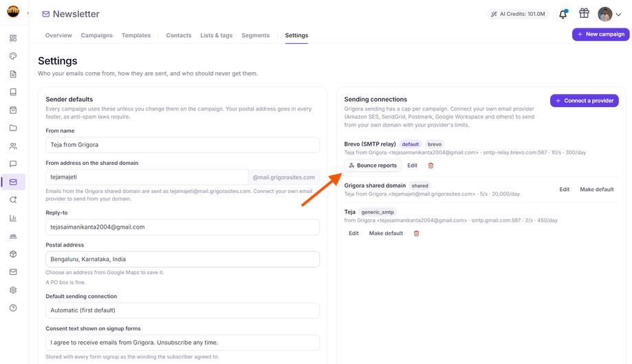Focus the Postal address field
The height and width of the screenshot is (364, 632).
pyautogui.click(x=183, y=260)
